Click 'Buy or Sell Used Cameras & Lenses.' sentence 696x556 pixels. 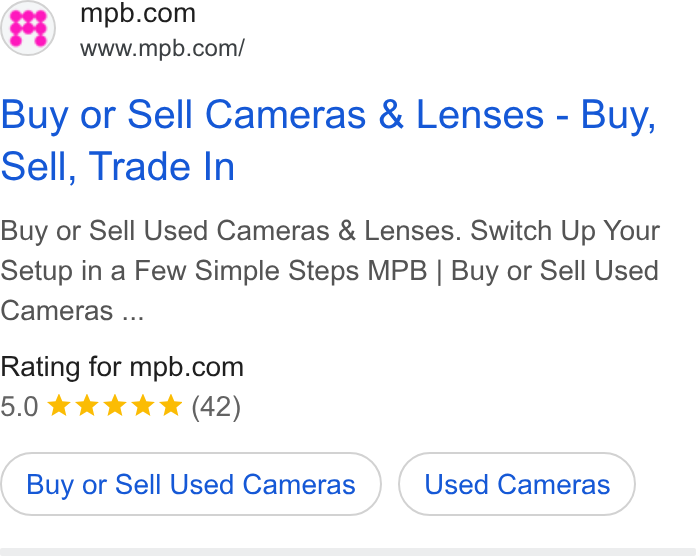coord(231,231)
